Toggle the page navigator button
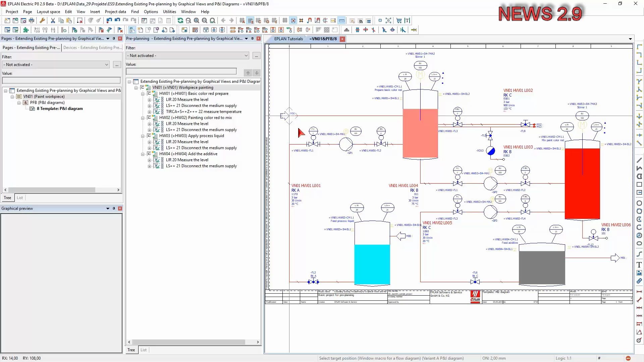 tap(132, 30)
